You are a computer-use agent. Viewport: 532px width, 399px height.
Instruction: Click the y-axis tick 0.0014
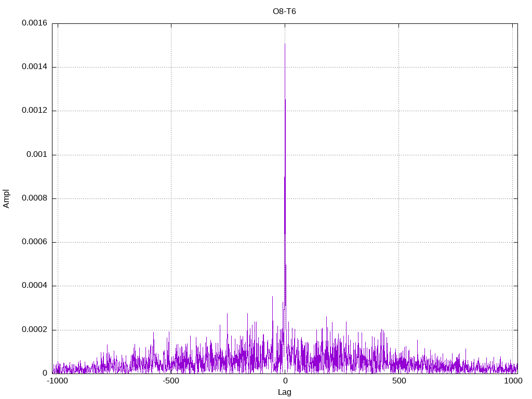point(35,66)
